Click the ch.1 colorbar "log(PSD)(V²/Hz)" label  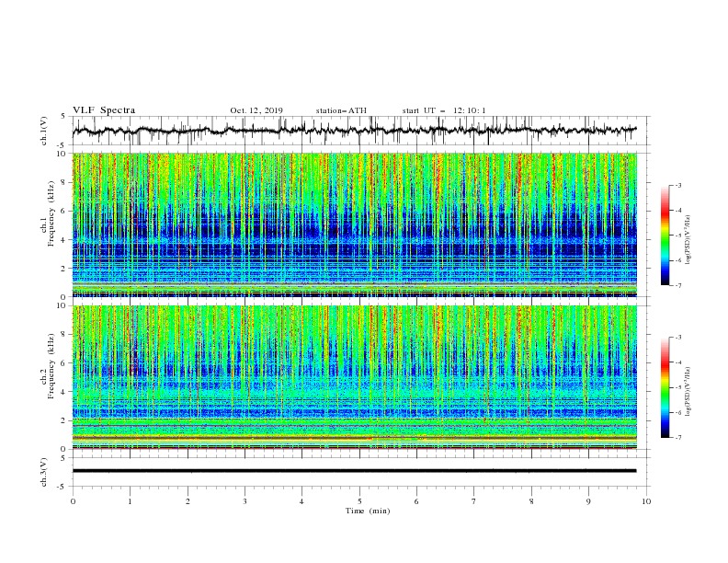click(x=688, y=240)
